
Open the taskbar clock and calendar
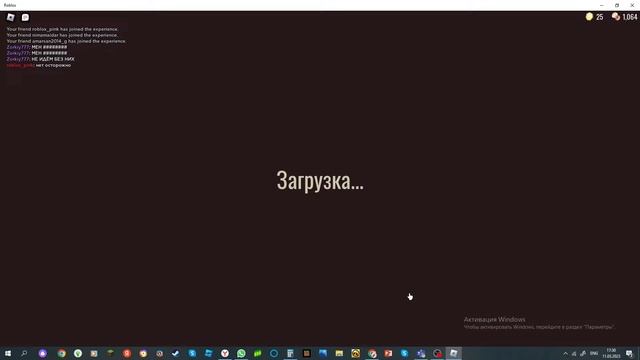click(x=611, y=353)
